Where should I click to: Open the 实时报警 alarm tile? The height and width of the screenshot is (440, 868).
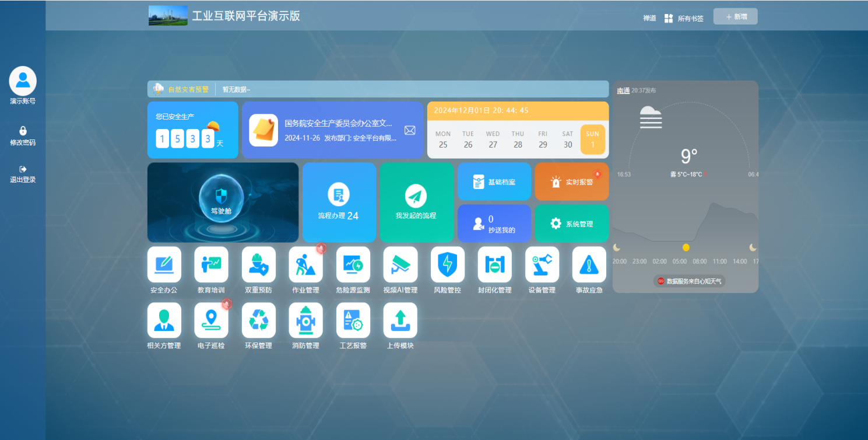coord(571,181)
